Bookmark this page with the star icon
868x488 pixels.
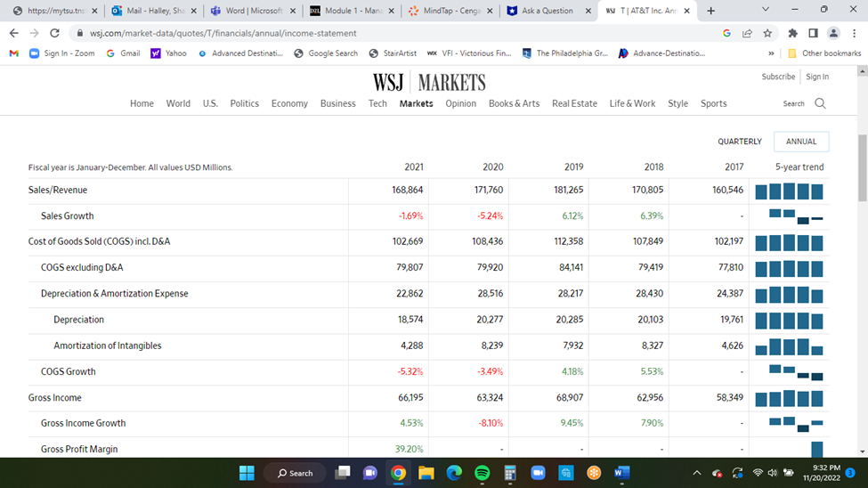[767, 33]
